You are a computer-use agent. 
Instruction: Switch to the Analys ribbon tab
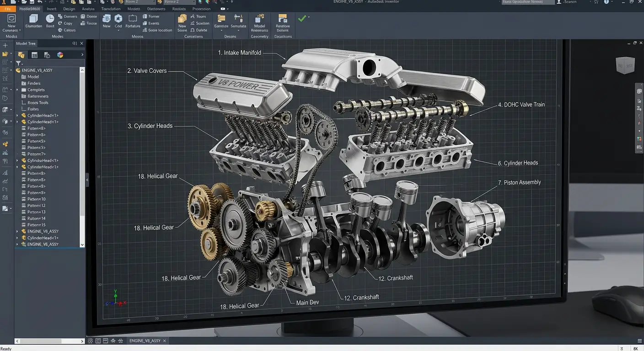pyautogui.click(x=88, y=9)
